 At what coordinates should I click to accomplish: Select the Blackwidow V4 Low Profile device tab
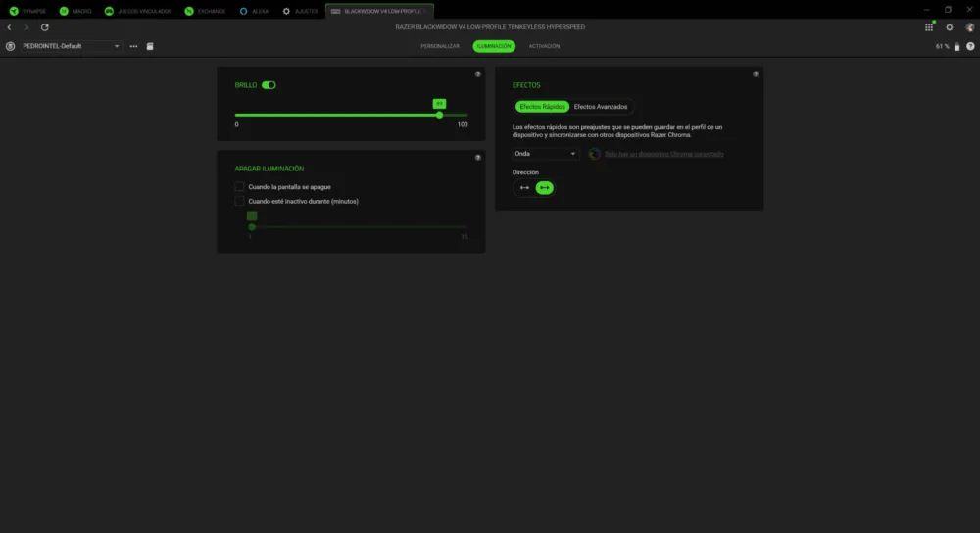click(380, 11)
